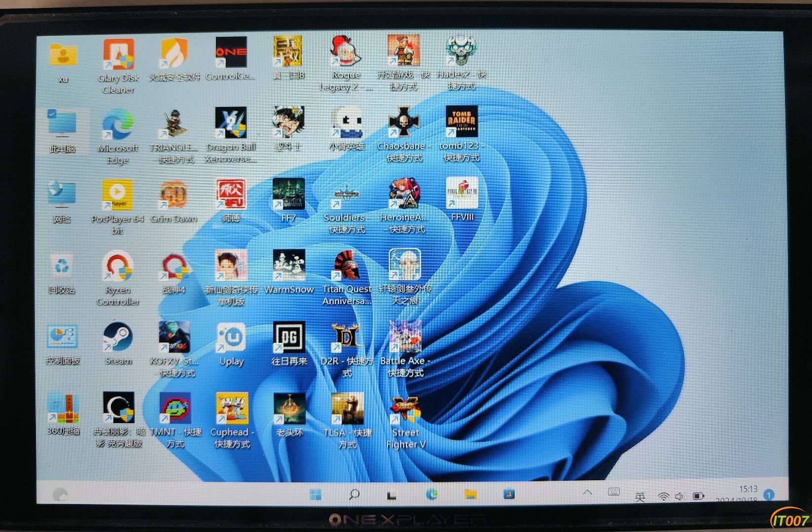Viewport: 812px width, 532px height.
Task: Select the D2R shortcut icon
Action: (347, 337)
